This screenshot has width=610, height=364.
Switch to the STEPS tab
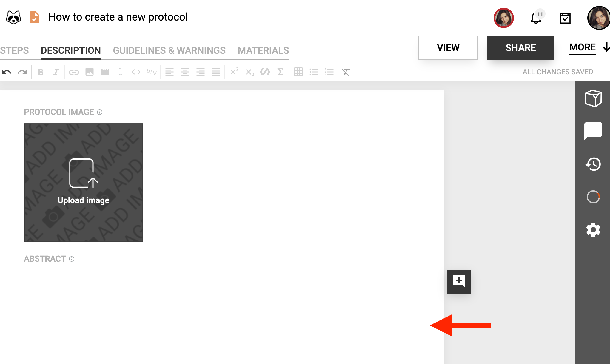[x=14, y=50]
